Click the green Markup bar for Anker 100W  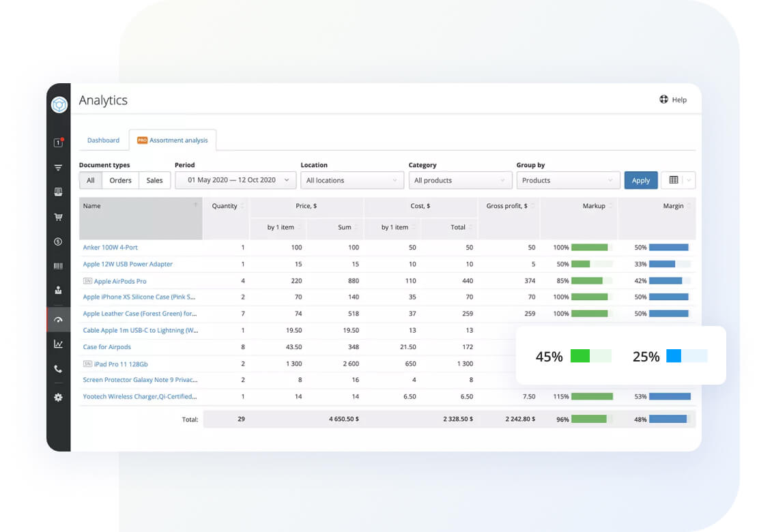click(x=589, y=248)
